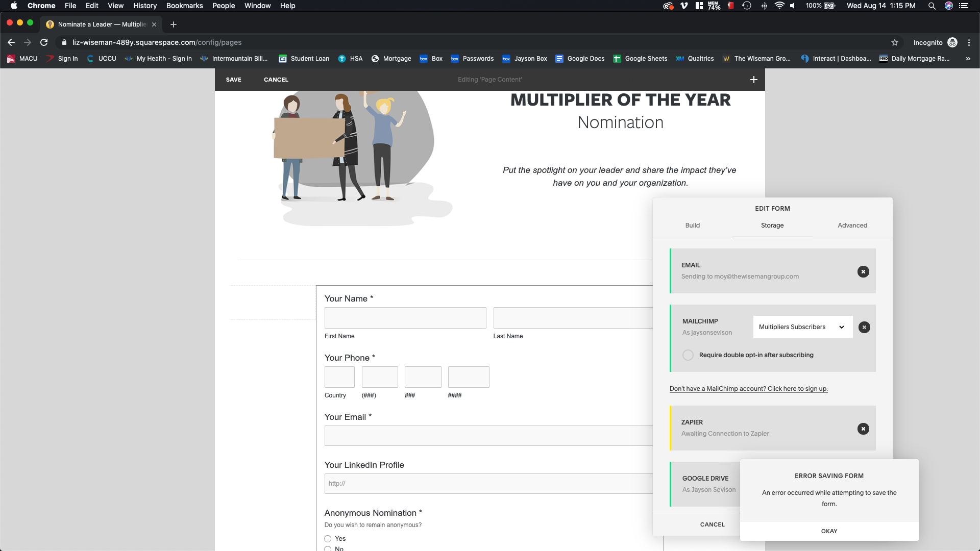
Task: Open HSA bookmark
Action: point(350,59)
